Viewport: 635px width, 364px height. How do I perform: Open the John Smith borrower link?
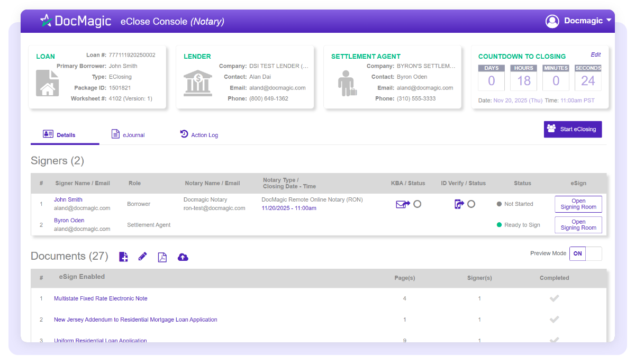pyautogui.click(x=68, y=199)
